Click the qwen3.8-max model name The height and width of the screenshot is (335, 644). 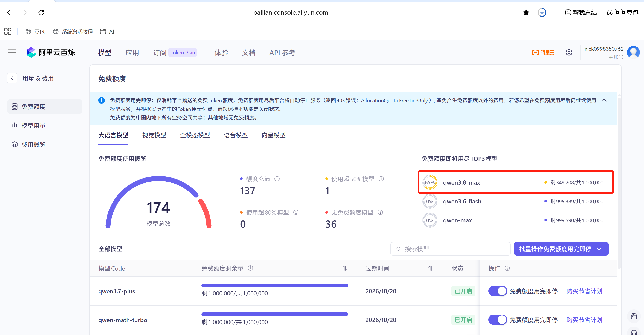(461, 183)
